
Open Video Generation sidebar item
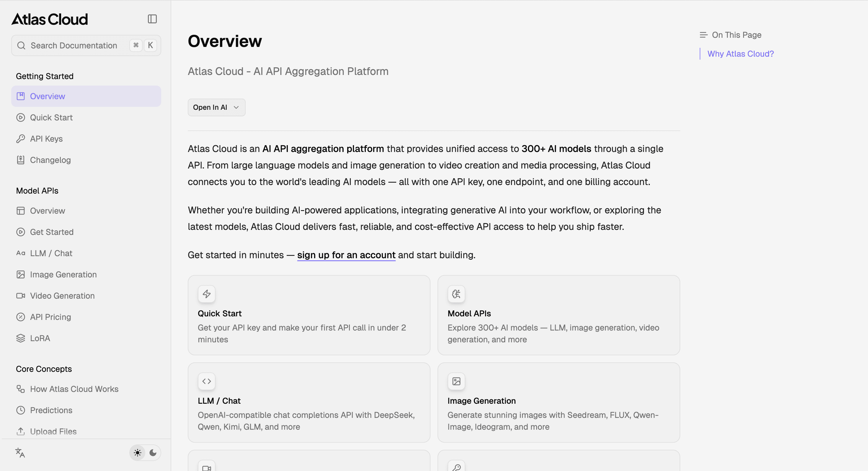[x=62, y=296]
